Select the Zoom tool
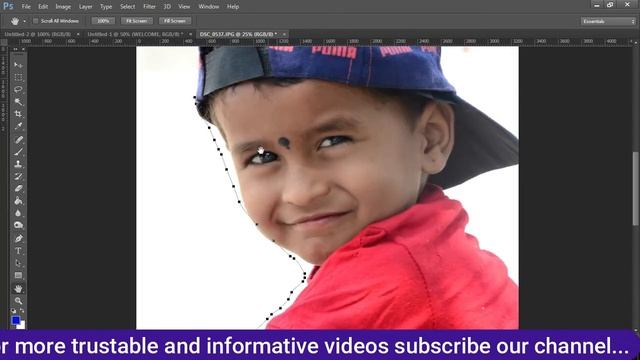This screenshot has height=360, width=640. (x=18, y=301)
